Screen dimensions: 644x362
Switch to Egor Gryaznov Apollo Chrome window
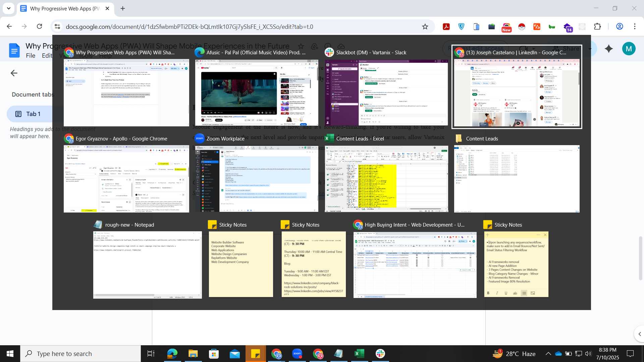(x=126, y=179)
